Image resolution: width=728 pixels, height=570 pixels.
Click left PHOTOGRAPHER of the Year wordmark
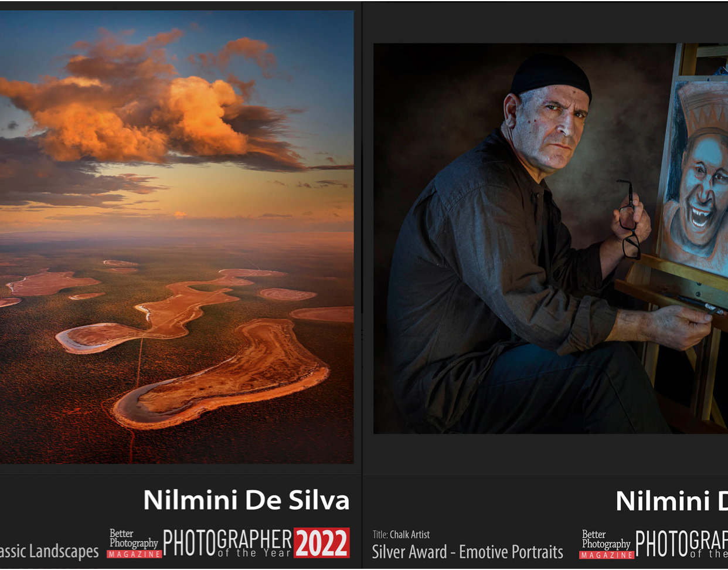coord(227,543)
